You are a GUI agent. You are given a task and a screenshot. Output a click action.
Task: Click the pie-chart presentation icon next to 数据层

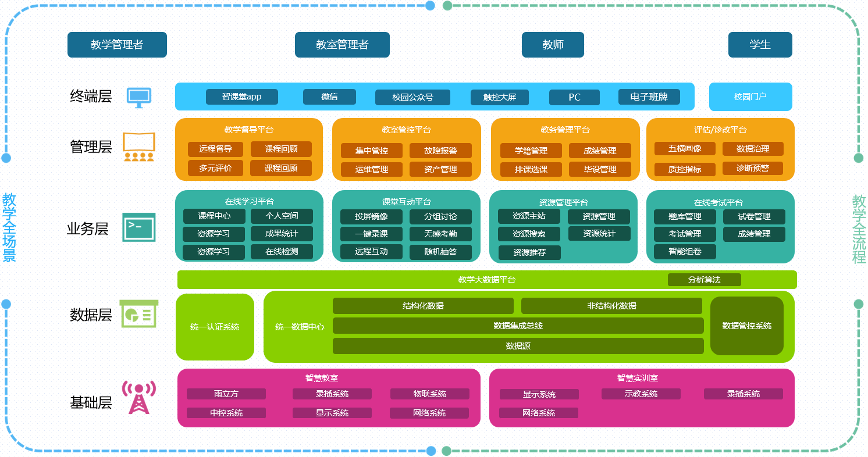click(x=140, y=316)
